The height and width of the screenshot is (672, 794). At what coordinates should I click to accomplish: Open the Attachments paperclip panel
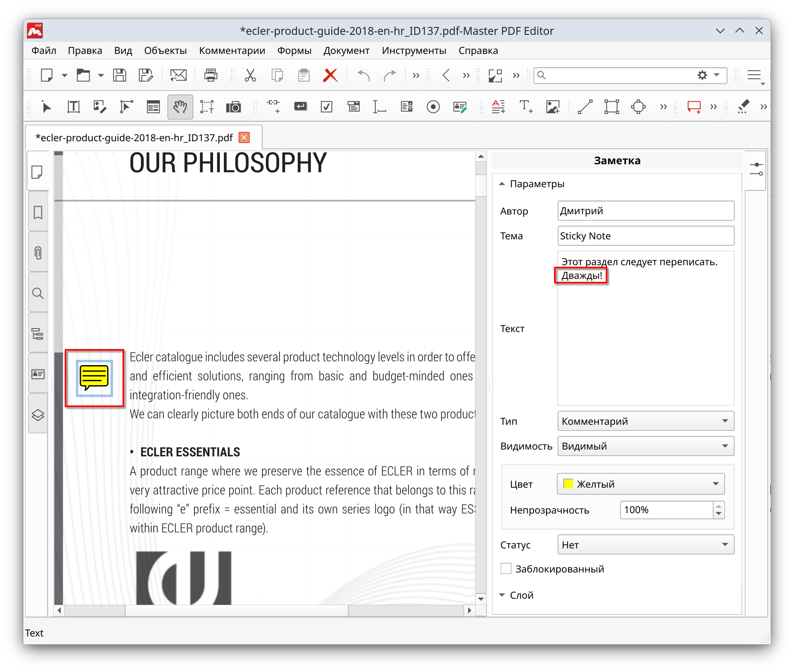pos(38,253)
